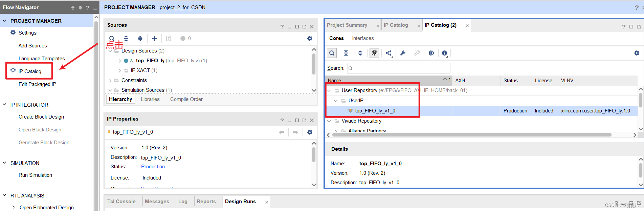This screenshot has width=644, height=211.
Task: Click the Production status link
Action: click(x=153, y=167)
